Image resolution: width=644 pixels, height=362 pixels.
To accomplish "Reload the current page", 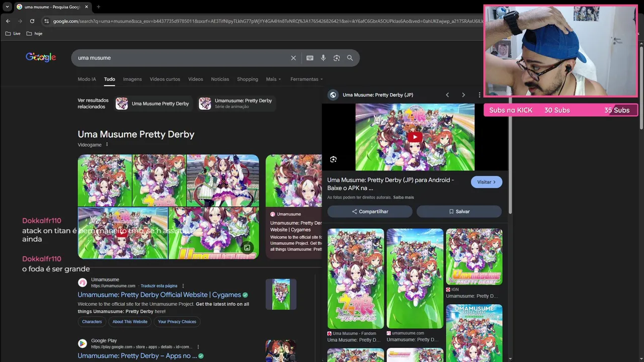I will click(32, 21).
